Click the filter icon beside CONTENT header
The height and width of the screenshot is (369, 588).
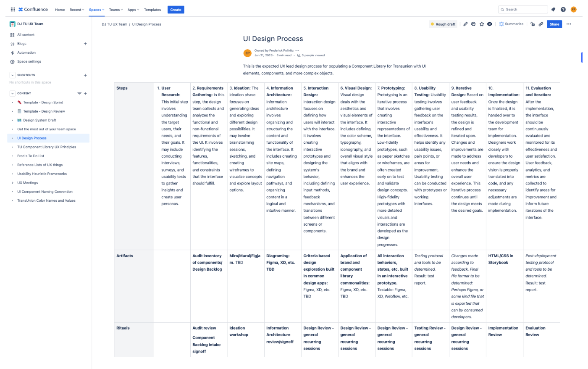point(79,93)
